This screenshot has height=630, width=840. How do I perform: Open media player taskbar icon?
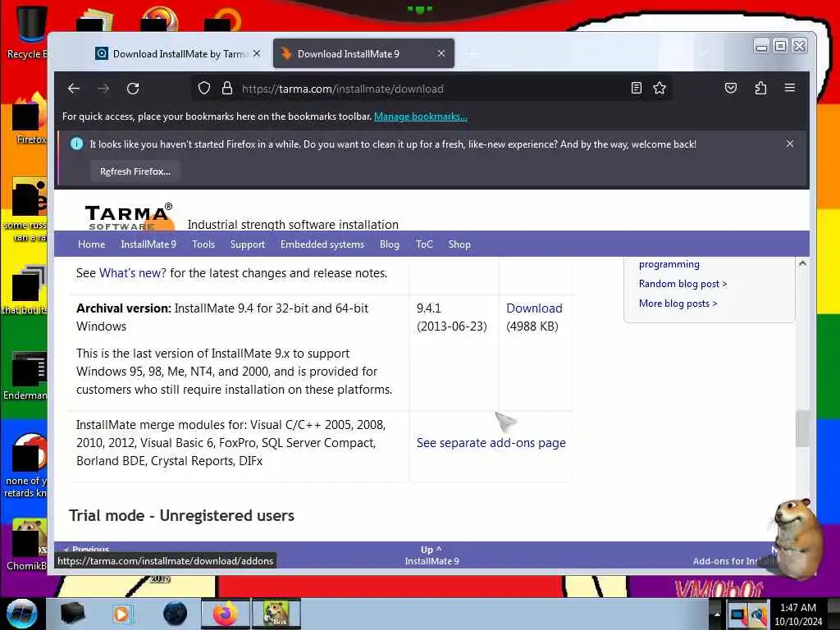coord(122,614)
